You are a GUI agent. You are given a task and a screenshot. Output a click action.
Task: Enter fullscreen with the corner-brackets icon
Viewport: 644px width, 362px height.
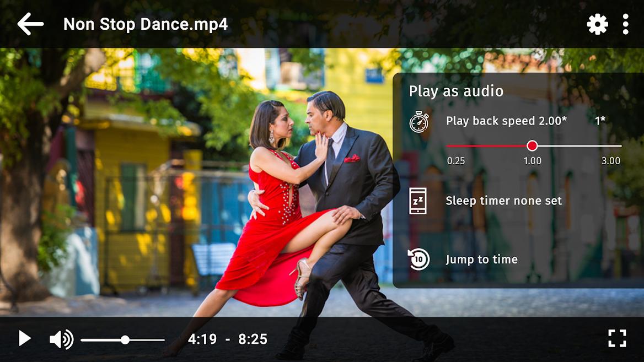coord(617,338)
